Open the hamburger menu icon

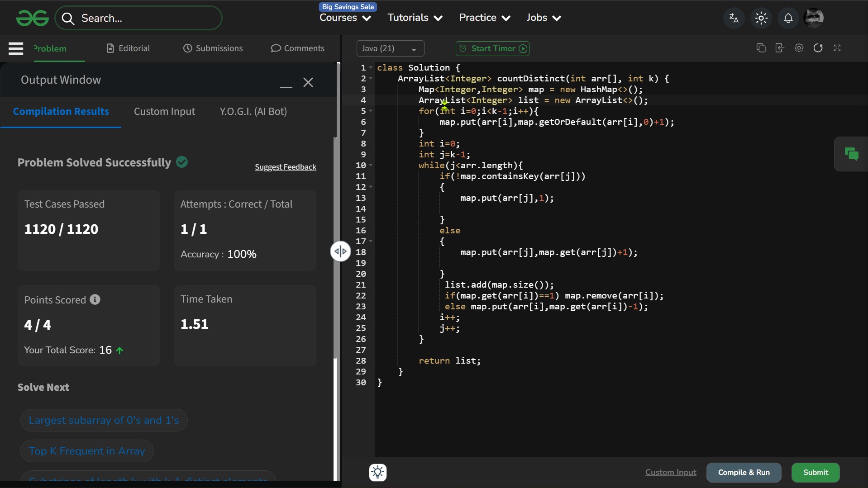(x=16, y=48)
